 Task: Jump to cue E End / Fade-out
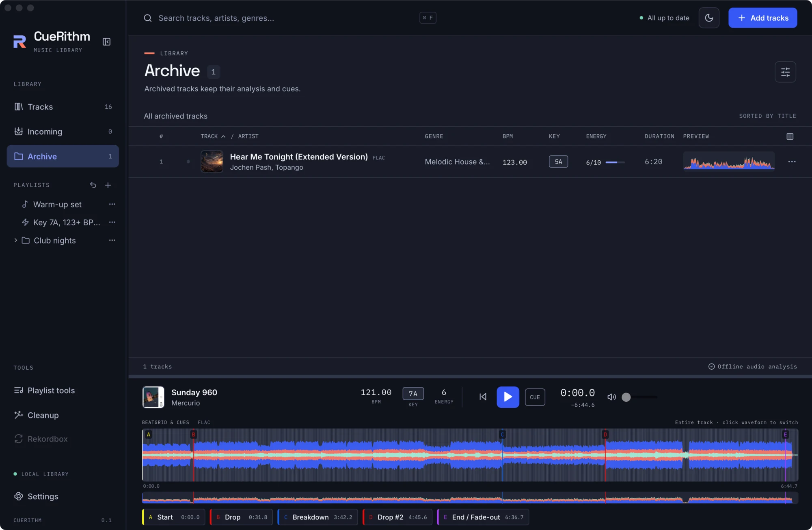pos(483,517)
